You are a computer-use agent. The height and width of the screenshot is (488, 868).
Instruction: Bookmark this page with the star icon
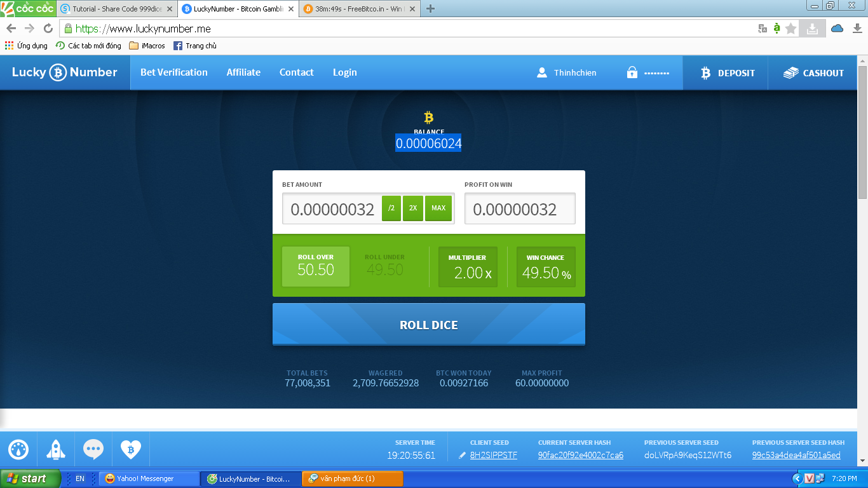(x=791, y=29)
